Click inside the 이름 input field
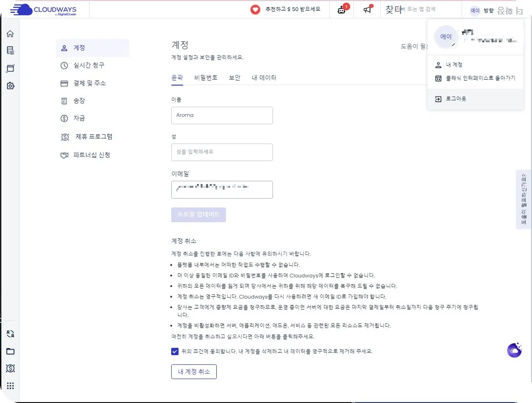Image resolution: width=532 pixels, height=403 pixels. pos(222,115)
